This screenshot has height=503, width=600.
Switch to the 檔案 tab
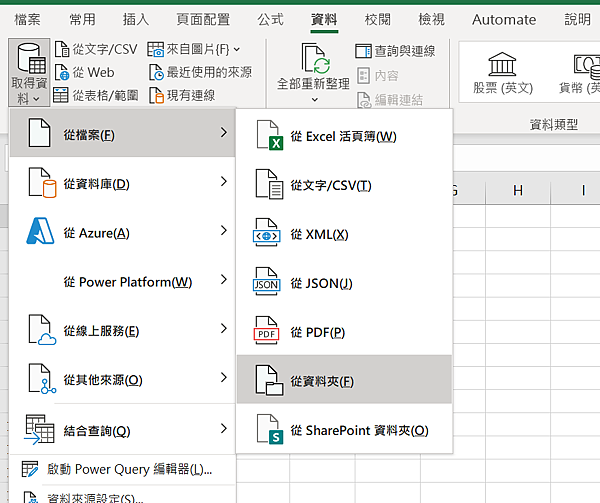27,20
